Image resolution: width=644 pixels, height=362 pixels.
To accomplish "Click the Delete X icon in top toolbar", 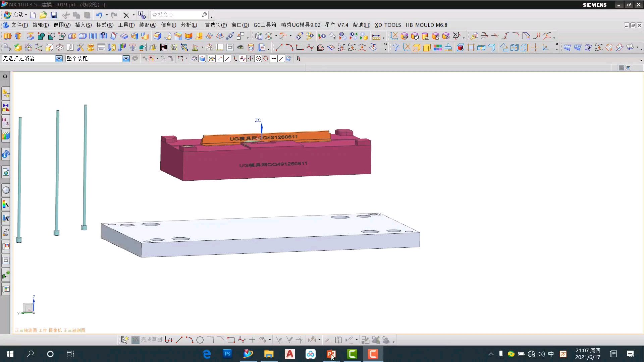I will pyautogui.click(x=126, y=15).
